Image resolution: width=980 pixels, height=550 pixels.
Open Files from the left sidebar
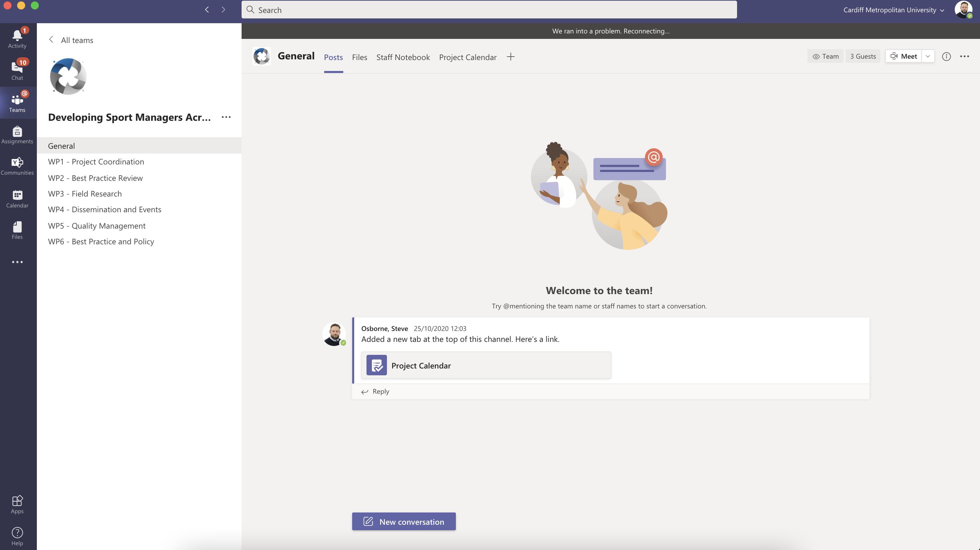(x=17, y=230)
